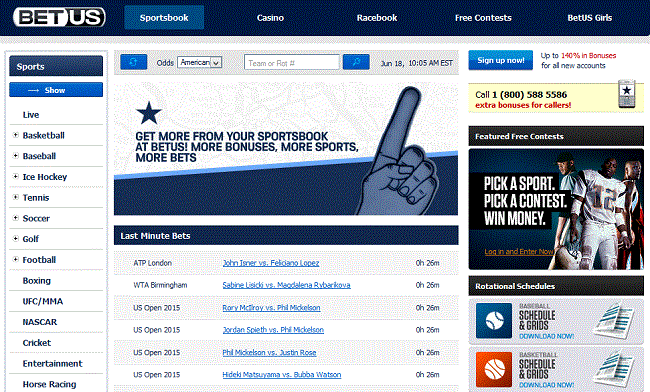Click the foam finger sportsbook banner

pos(286,149)
